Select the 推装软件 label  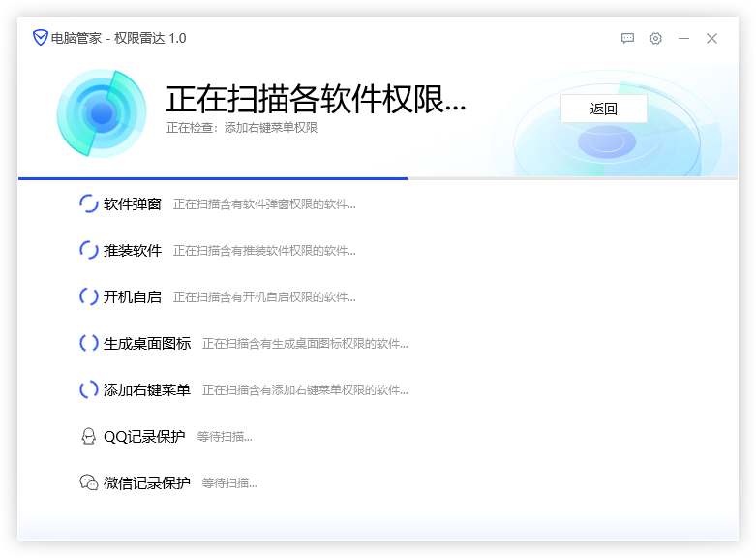click(133, 251)
